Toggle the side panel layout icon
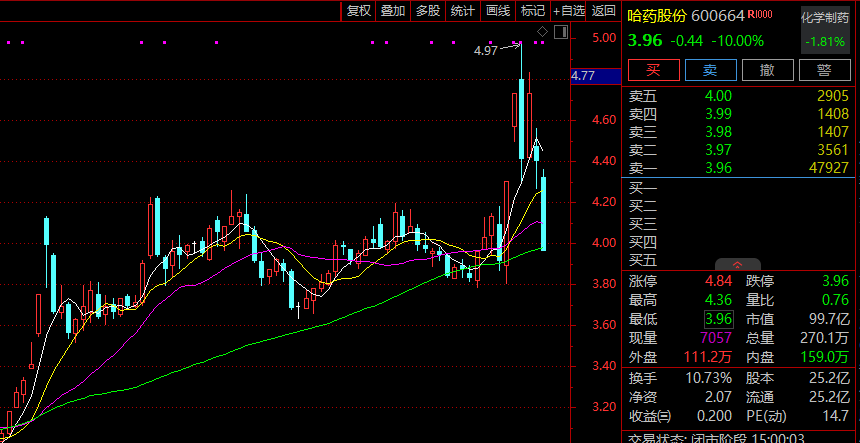This screenshot has height=443, width=860. tap(561, 32)
